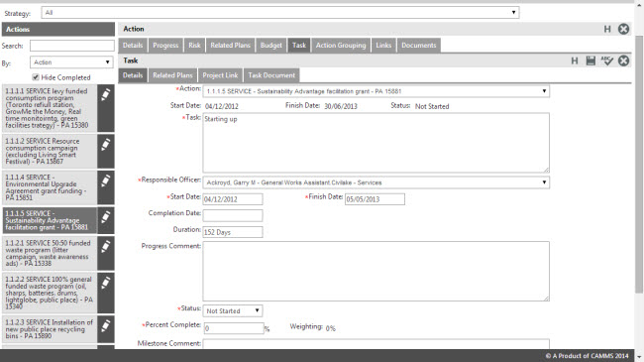
Task: Select action 1.1.2.3 Installation of recycling bins
Action: pyautogui.click(x=50, y=328)
